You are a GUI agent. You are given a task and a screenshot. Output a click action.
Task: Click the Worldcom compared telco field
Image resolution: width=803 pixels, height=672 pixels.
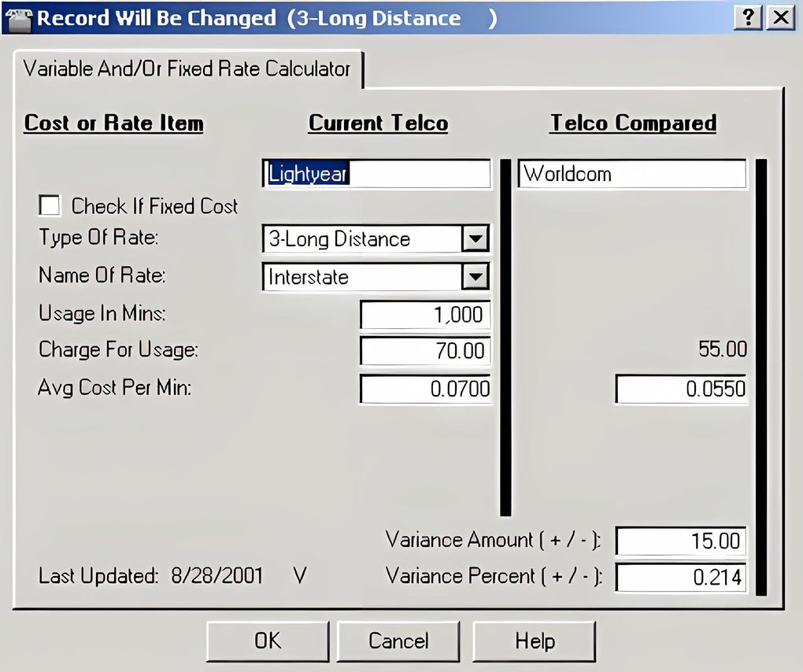pos(631,174)
